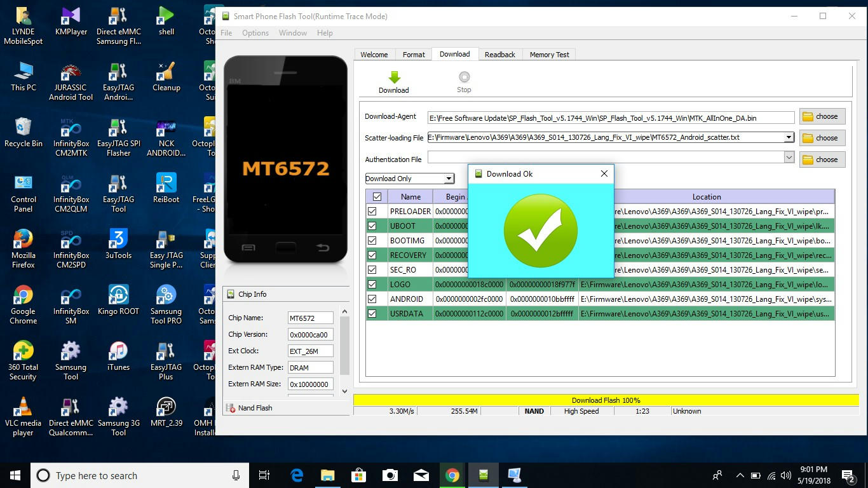
Task: Open the ReiBoot desktop icon
Action: [x=166, y=184]
